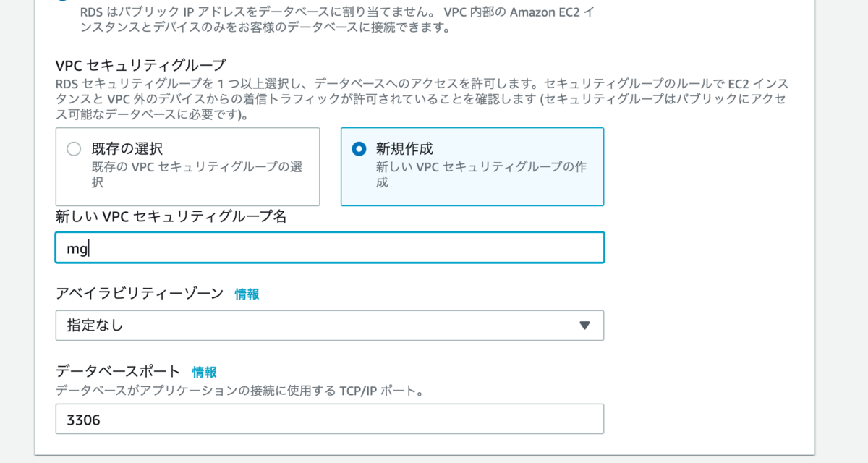Select the 既存の選択 option card
The image size is (868, 463).
[188, 166]
